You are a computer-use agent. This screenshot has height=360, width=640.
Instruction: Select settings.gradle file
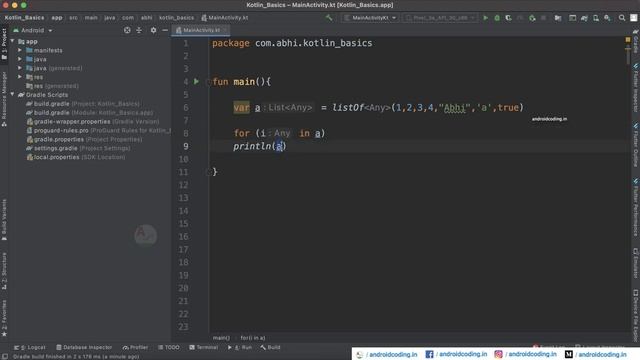(78, 148)
